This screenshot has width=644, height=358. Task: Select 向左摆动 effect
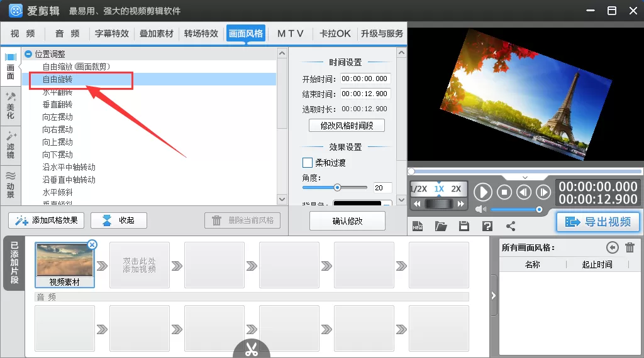(57, 117)
